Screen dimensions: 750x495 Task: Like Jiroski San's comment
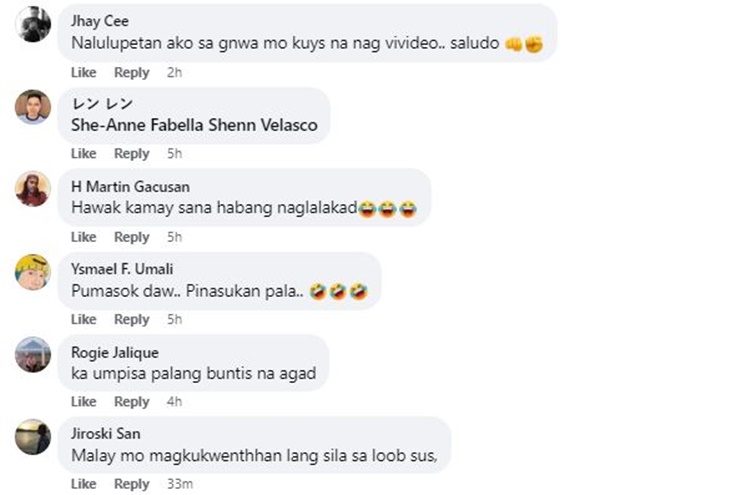pos(84,484)
